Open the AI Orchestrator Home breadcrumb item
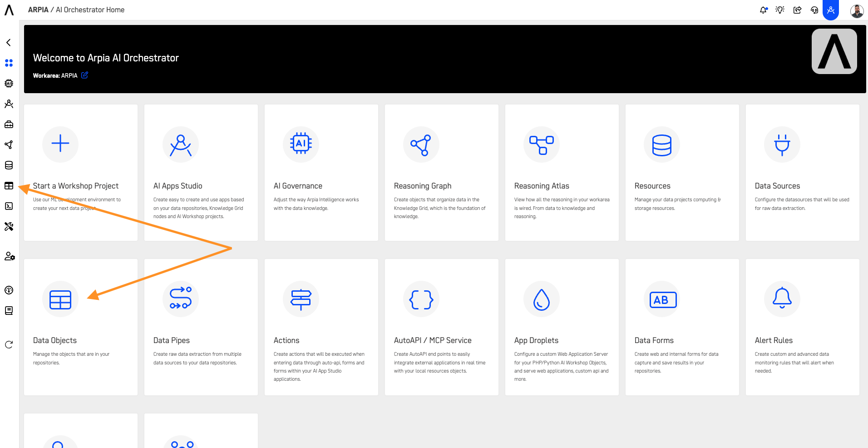868x448 pixels. coord(89,9)
